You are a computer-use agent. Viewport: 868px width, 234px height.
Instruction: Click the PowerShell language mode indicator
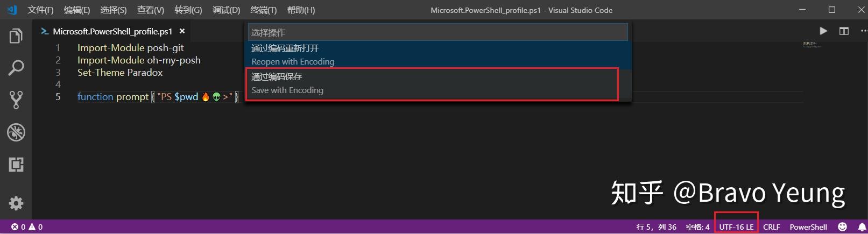tap(808, 227)
